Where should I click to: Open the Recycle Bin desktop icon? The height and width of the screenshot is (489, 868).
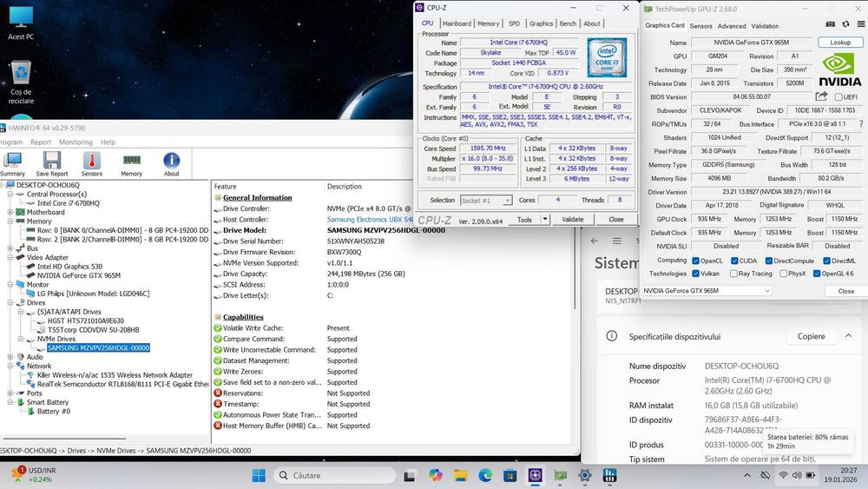coord(21,83)
